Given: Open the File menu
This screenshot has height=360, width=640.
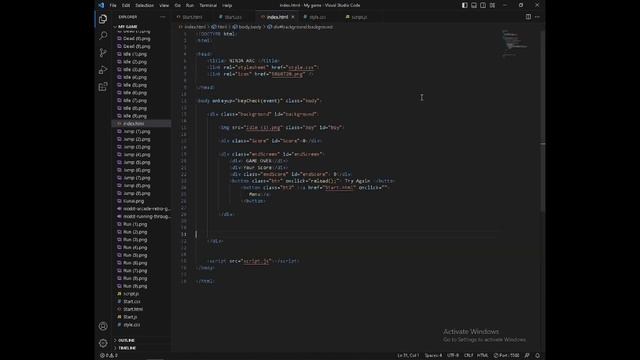Looking at the screenshot, I should click(113, 5).
